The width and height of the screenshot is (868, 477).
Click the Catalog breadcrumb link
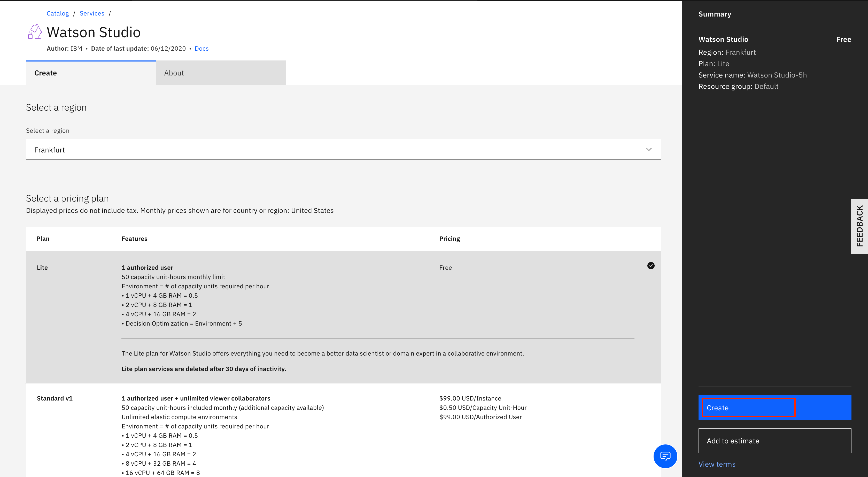point(57,13)
